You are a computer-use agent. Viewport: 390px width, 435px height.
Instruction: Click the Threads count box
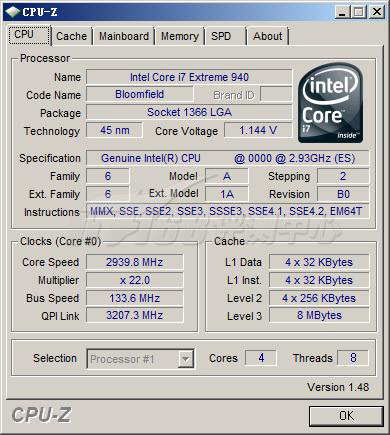pyautogui.click(x=353, y=358)
